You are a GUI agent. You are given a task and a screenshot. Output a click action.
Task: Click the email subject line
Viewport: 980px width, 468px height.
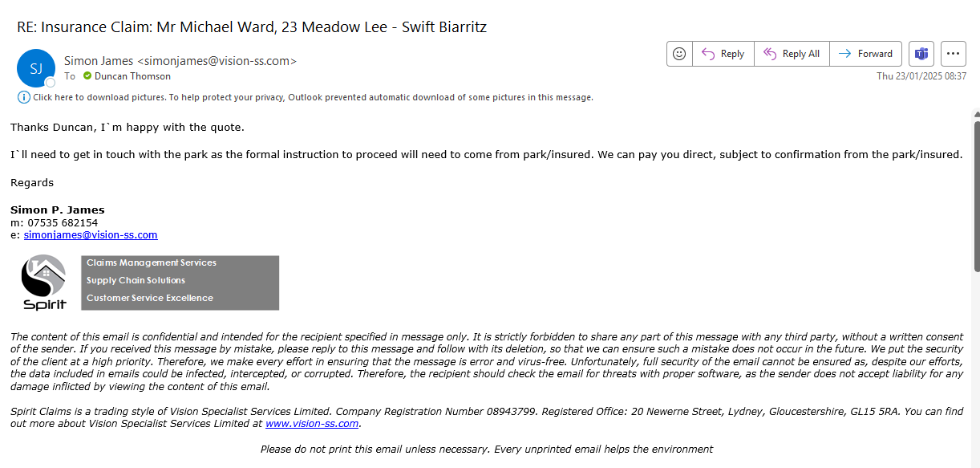pyautogui.click(x=252, y=27)
